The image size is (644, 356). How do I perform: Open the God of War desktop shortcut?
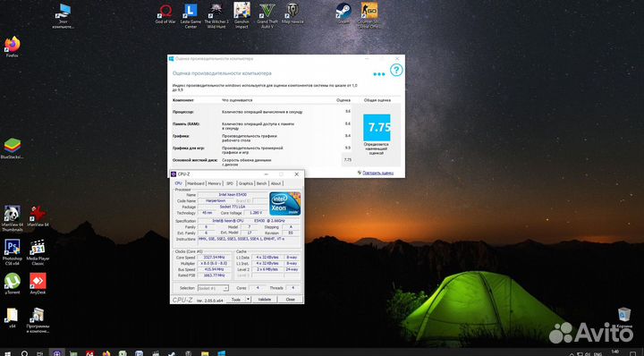click(x=165, y=14)
